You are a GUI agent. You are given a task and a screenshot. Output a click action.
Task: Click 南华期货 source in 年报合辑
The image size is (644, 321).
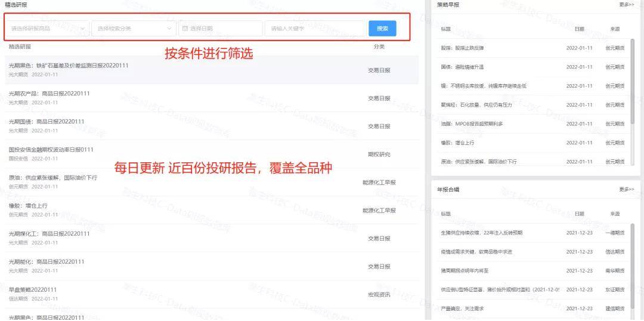615,270
